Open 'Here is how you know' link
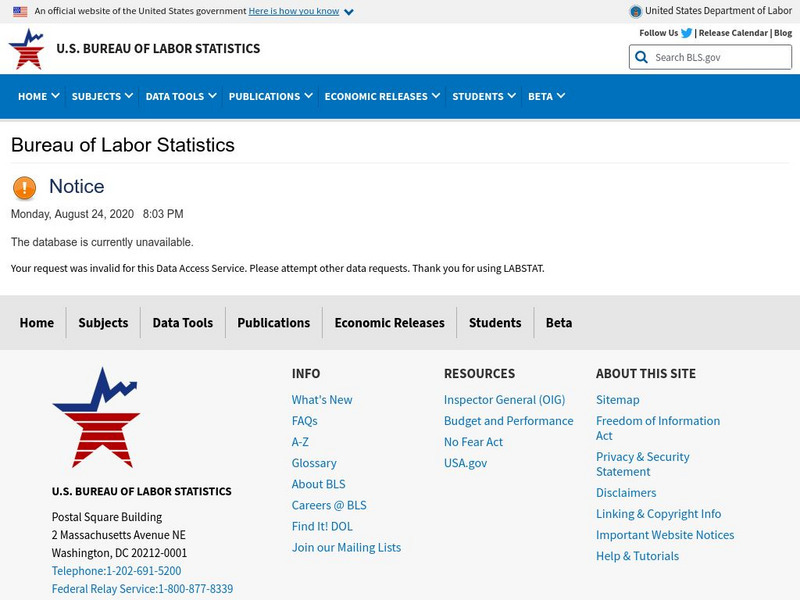Screen dimensions: 800x600 pyautogui.click(x=294, y=11)
